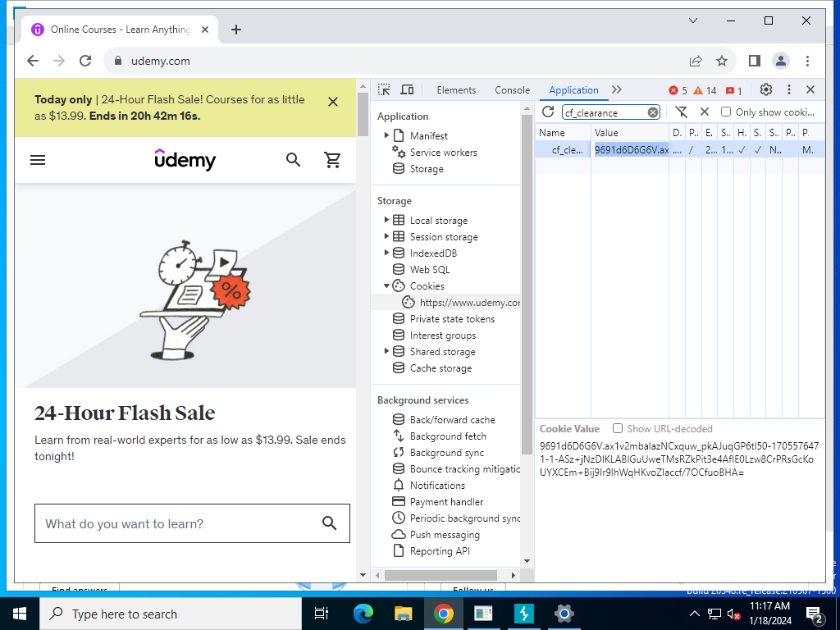
Task: Close the DevTools panel
Action: tap(810, 90)
